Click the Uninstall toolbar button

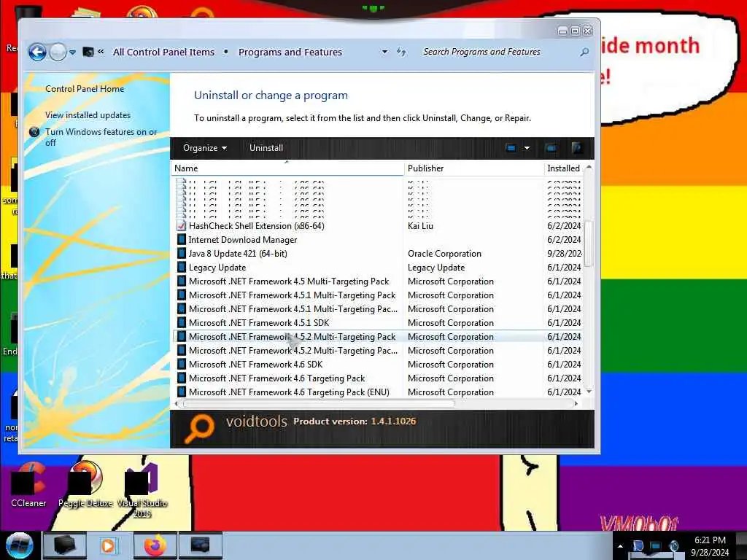pyautogui.click(x=266, y=148)
